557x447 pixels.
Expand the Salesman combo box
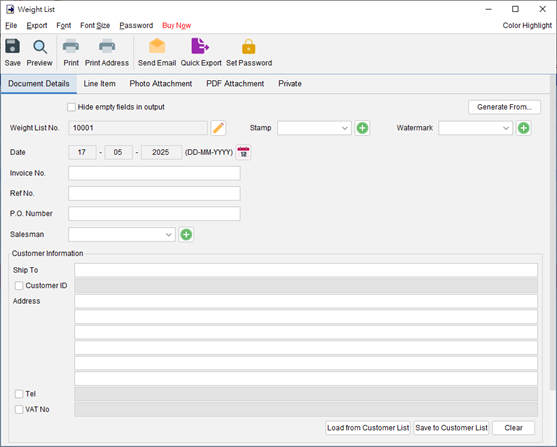pos(122,235)
